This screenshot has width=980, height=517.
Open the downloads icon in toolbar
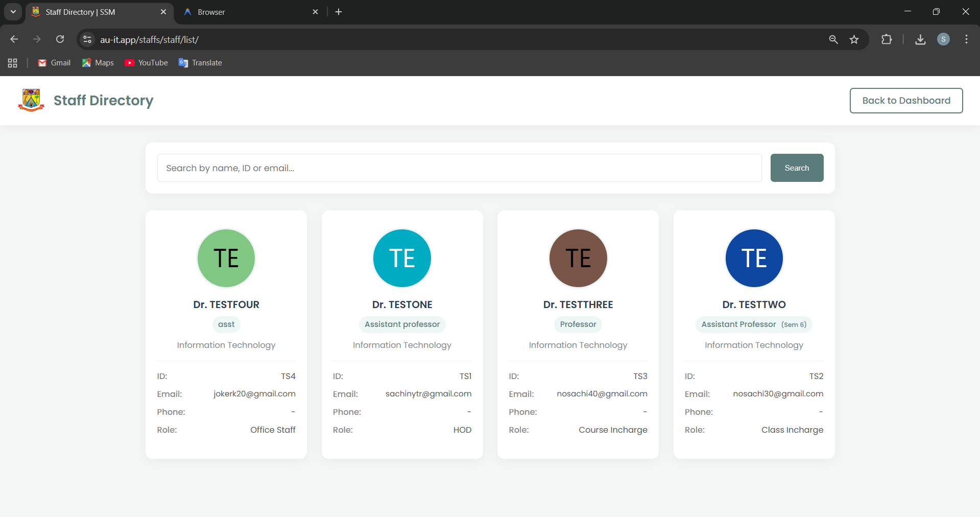[920, 39]
